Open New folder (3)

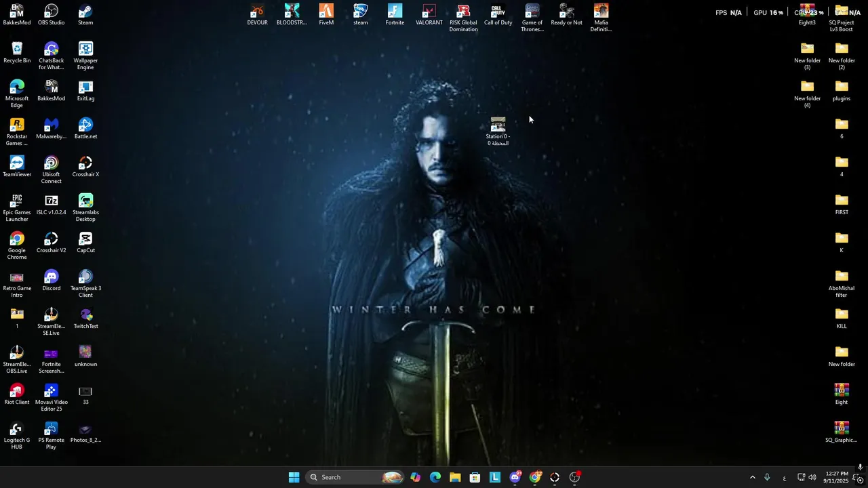click(807, 56)
